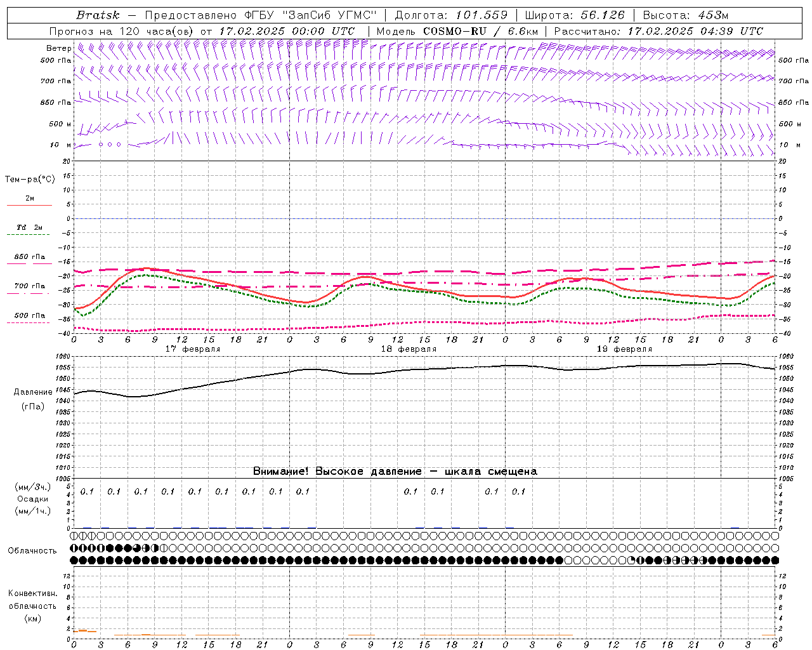Click the (мм/3ч.) precipitation unit label
Screen dimensions: 812x650
click(32, 487)
